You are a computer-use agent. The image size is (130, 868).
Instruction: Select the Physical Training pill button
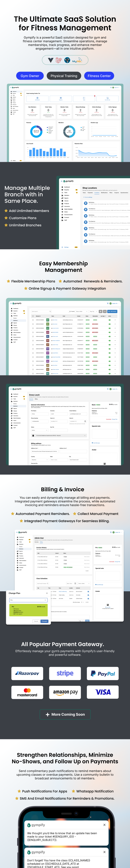click(x=64, y=76)
